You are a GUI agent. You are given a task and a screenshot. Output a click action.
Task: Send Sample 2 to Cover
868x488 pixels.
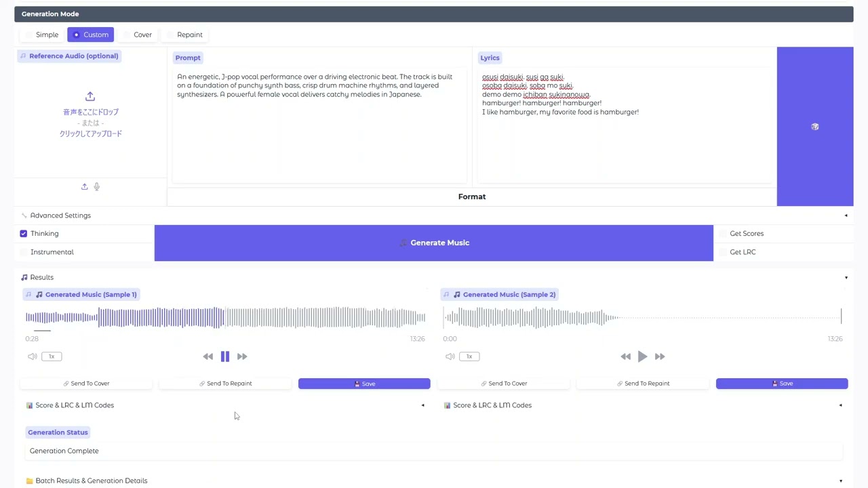[x=504, y=384]
